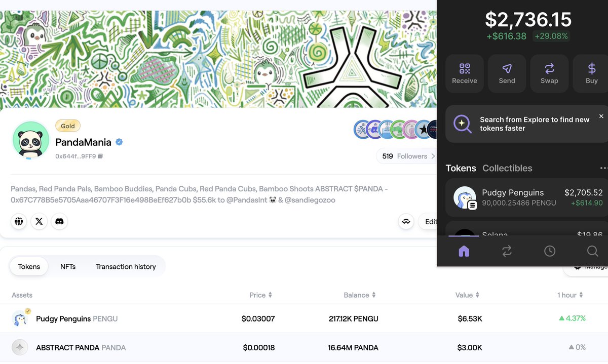Dismiss the Explore search tip banner
The width and height of the screenshot is (608, 364).
tap(601, 116)
